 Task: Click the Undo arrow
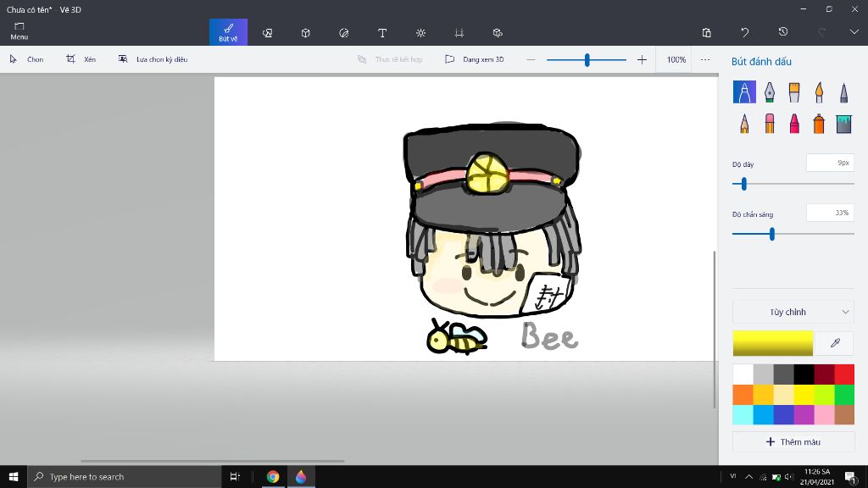pyautogui.click(x=744, y=33)
